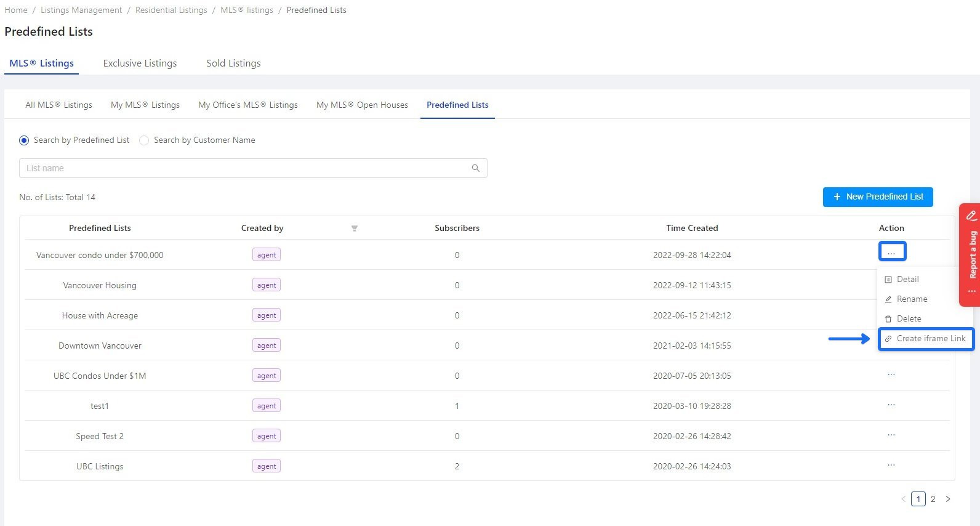Viewport: 980px width, 526px height.
Task: Open action menu for Vancouver condo under $700,000
Action: (x=892, y=251)
